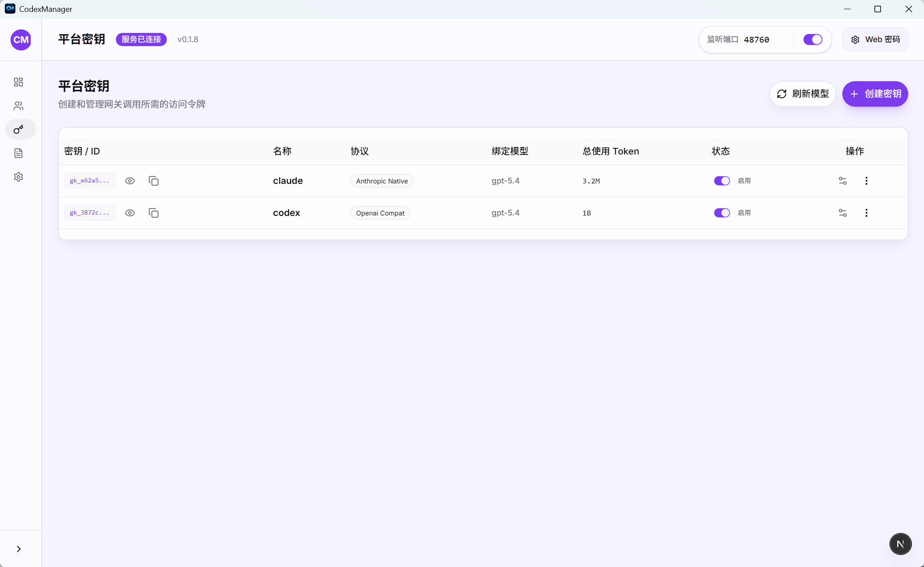Copy the claude key with copy icon
924x567 pixels.
tap(154, 181)
